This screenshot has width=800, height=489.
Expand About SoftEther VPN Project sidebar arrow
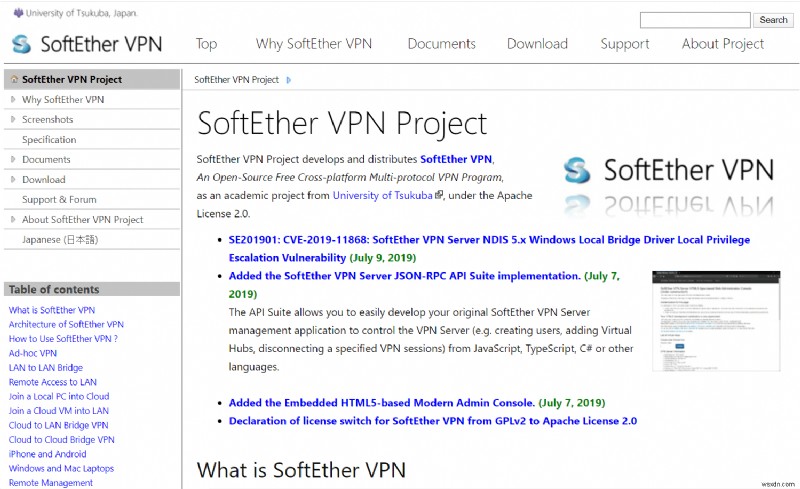click(12, 220)
